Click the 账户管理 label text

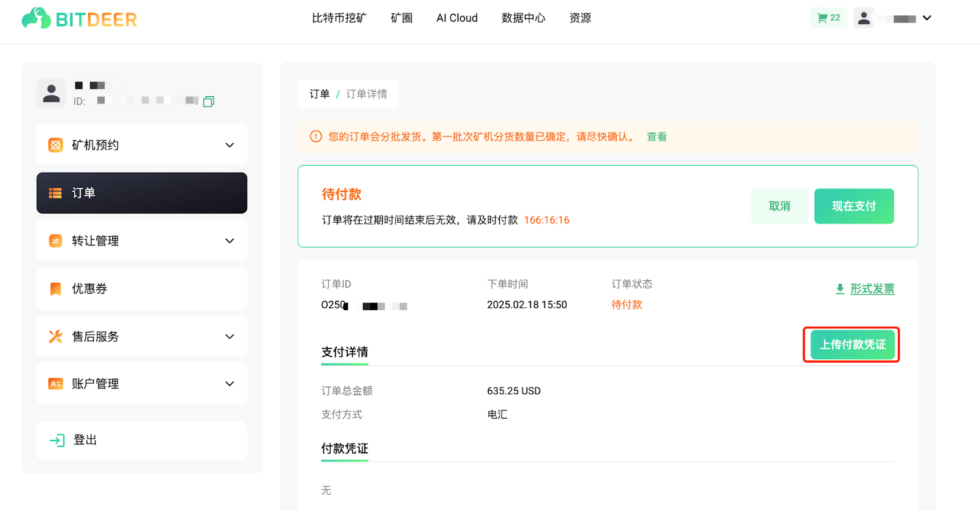[96, 384]
